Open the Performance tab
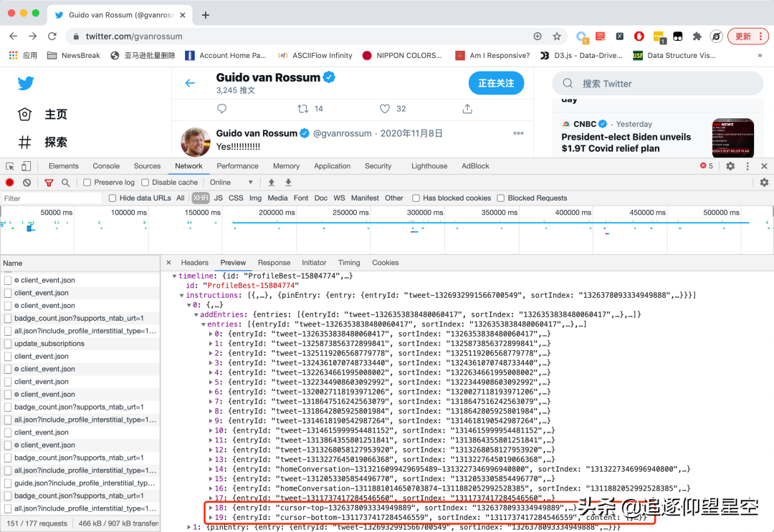This screenshot has height=532, width=774. tap(237, 166)
